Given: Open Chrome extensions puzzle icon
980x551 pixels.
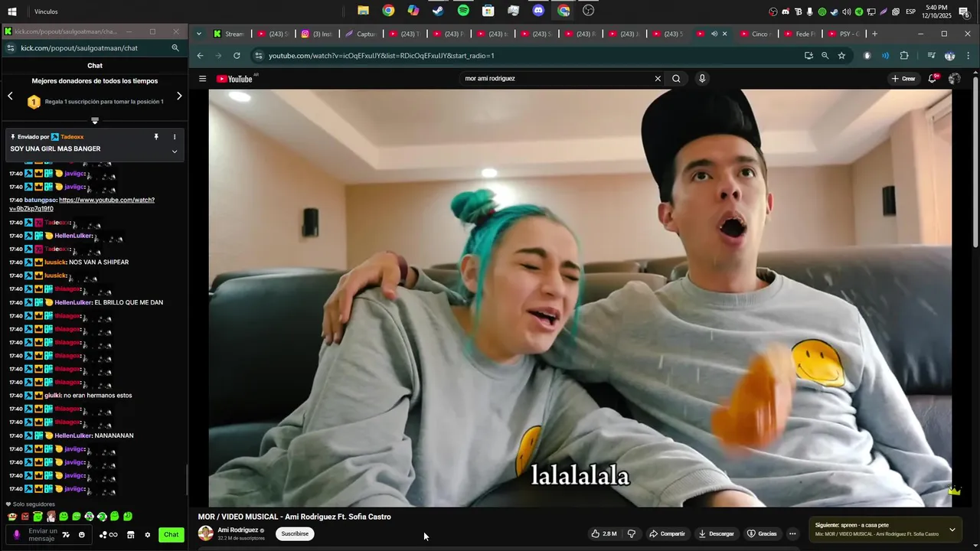Looking at the screenshot, I should pyautogui.click(x=904, y=56).
